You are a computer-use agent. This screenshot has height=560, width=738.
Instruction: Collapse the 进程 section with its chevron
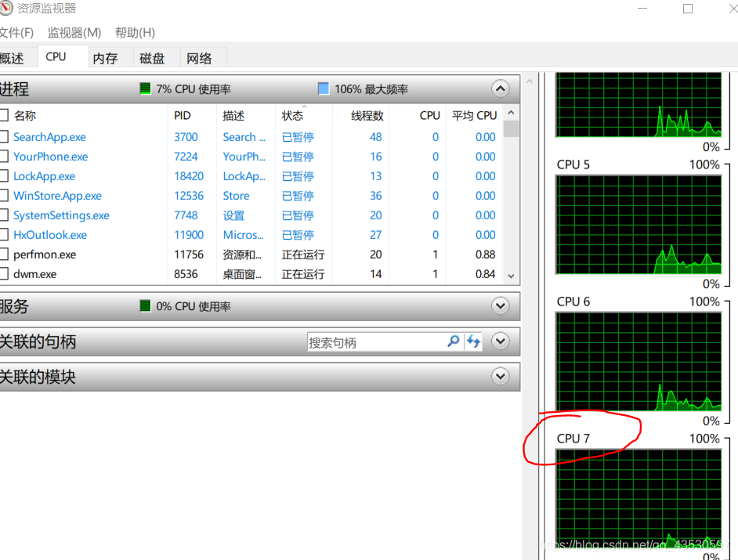501,89
